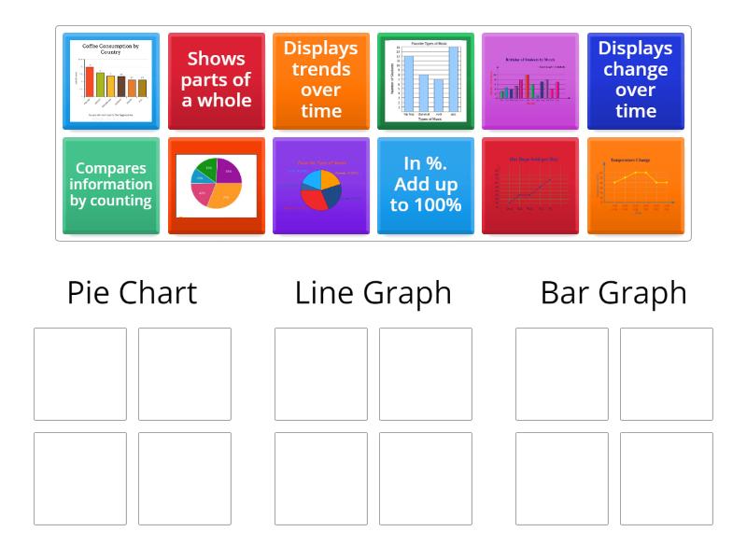
Task: Select the Coffee Consumption by Country bar chart tile
Action: [x=111, y=81]
